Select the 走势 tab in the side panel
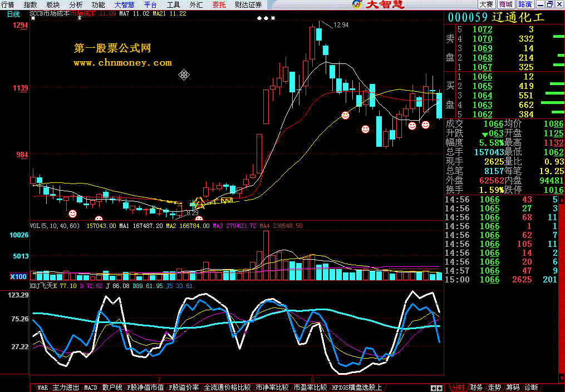The image size is (565, 392). (494, 388)
